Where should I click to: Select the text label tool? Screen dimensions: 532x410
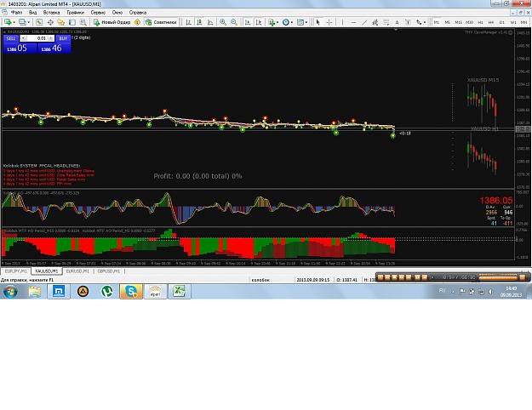[408, 22]
